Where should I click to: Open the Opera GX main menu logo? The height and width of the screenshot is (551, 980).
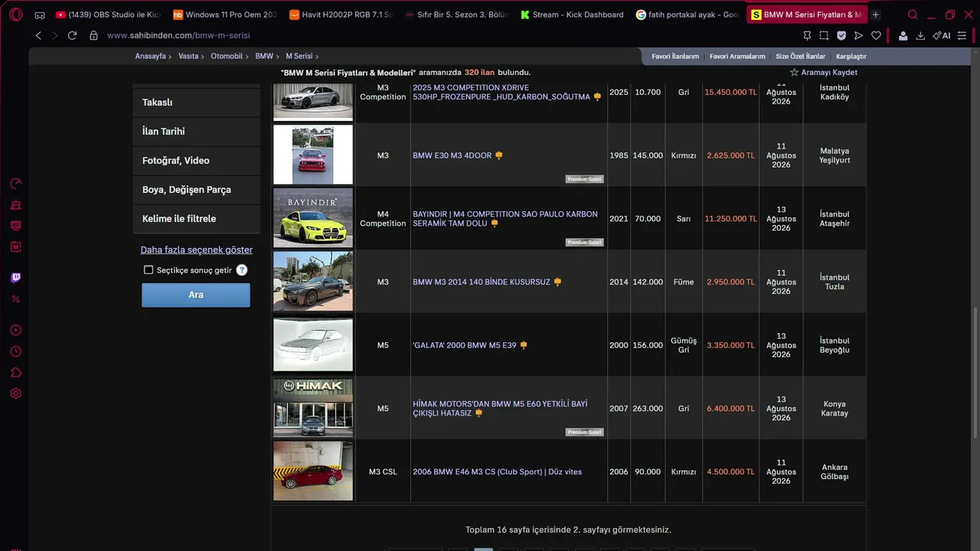point(15,15)
